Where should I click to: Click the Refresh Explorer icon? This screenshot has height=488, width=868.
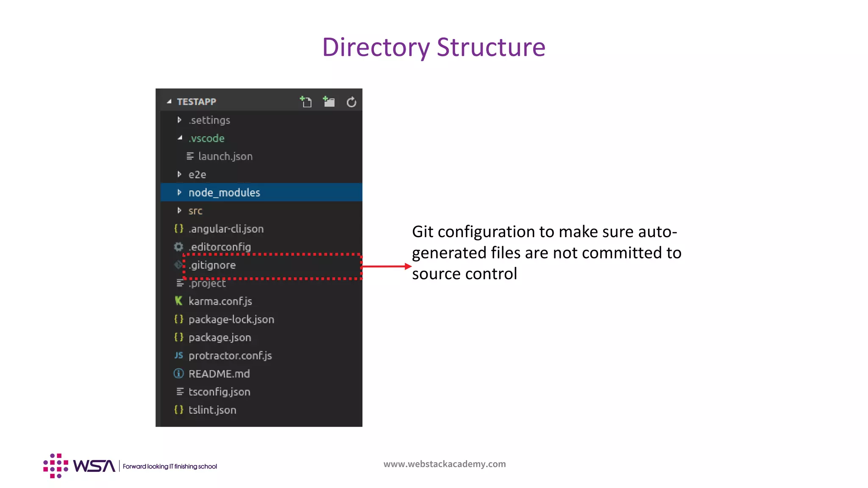351,102
